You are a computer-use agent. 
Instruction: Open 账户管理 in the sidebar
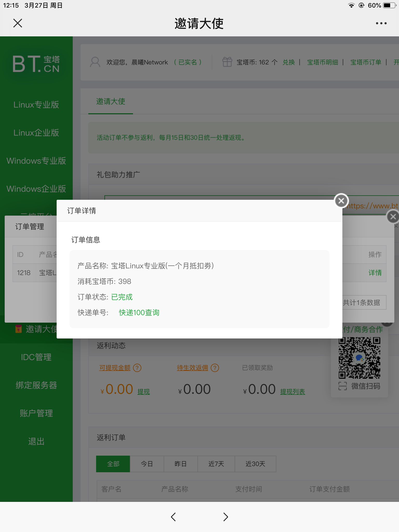point(36,413)
